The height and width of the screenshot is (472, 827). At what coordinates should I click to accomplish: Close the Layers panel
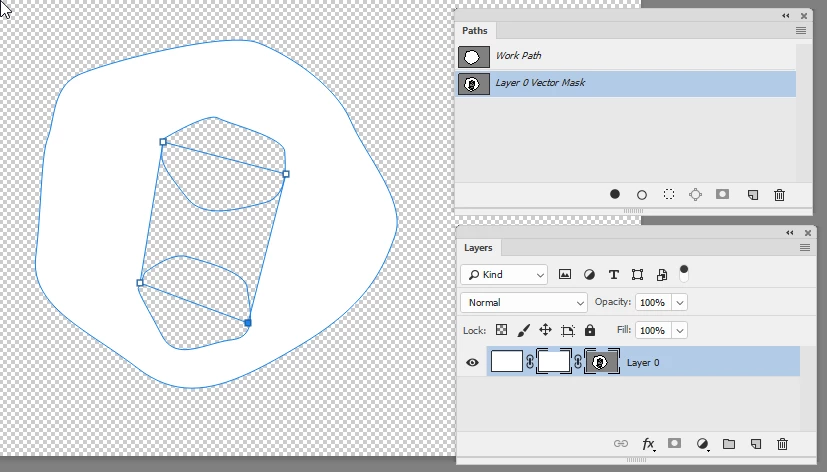pyautogui.click(x=807, y=233)
